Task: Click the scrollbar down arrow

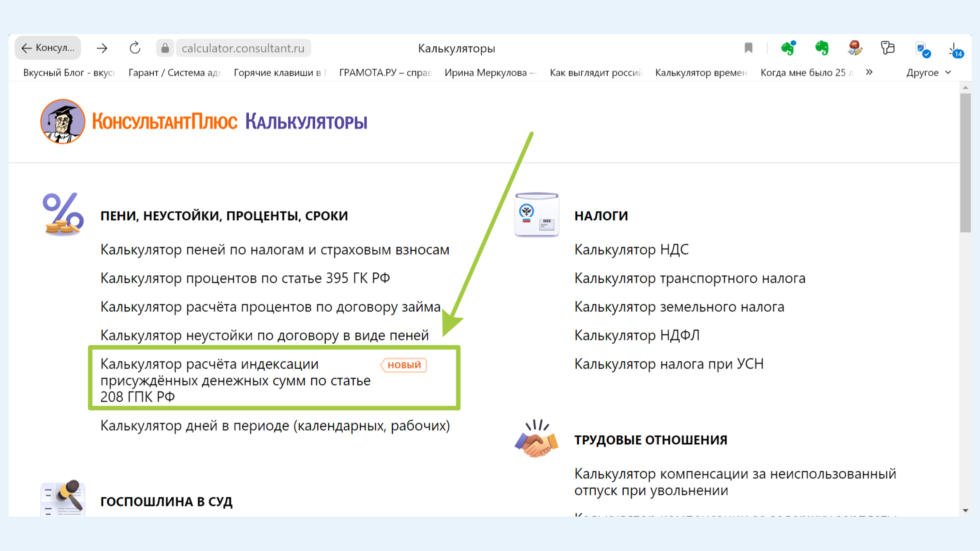Action: coord(965,510)
